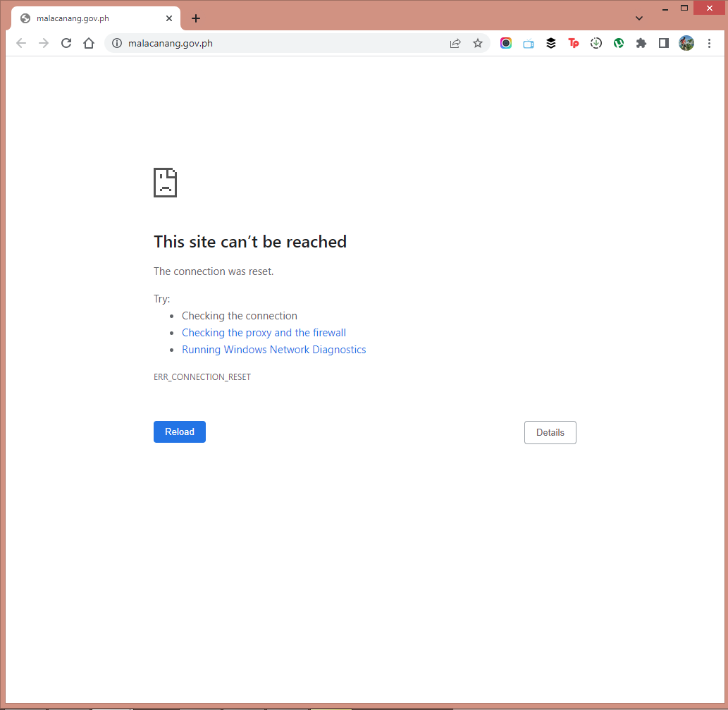Click the site information icon
This screenshot has height=710, width=728.
tap(116, 43)
